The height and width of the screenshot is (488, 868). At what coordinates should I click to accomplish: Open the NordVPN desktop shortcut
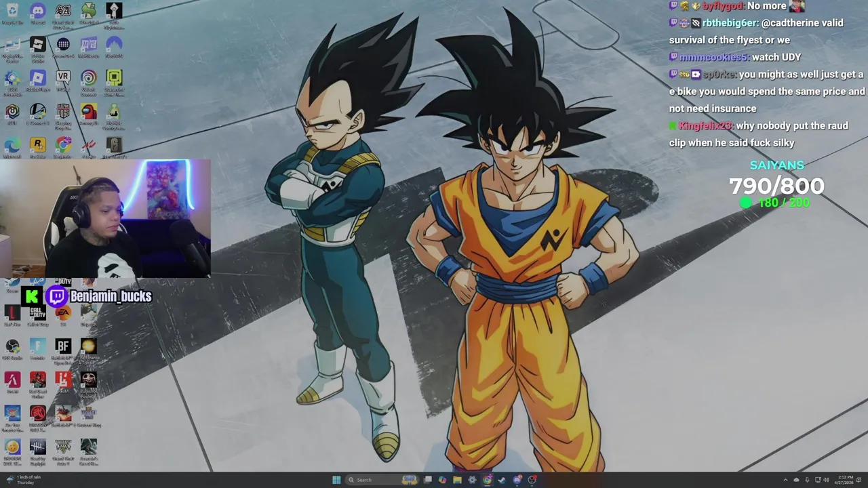click(x=114, y=47)
